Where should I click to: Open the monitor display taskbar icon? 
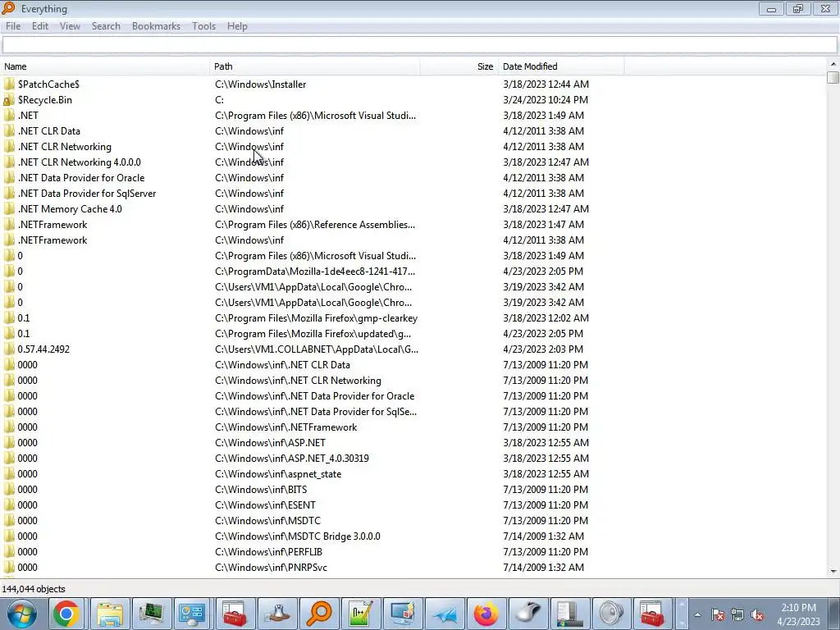(402, 614)
